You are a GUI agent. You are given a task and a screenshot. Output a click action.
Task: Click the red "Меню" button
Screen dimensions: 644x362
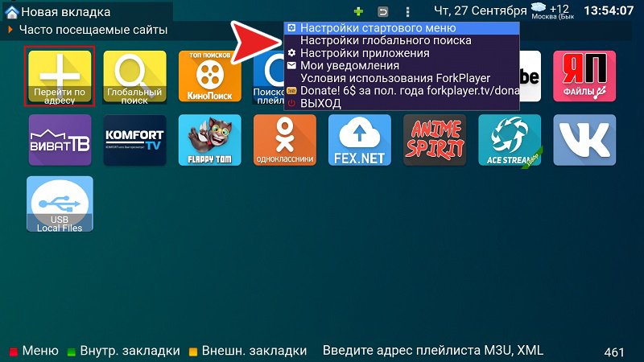coord(35,351)
